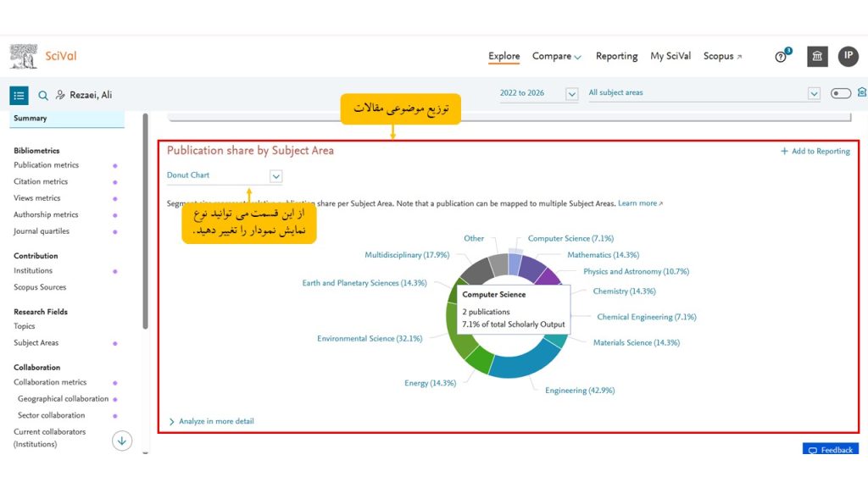868x488 pixels.
Task: Open the Compare menu dropdown
Action: point(556,57)
